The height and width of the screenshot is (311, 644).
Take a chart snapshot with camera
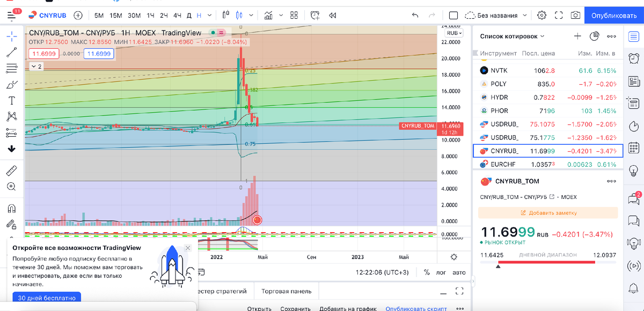pos(575,16)
